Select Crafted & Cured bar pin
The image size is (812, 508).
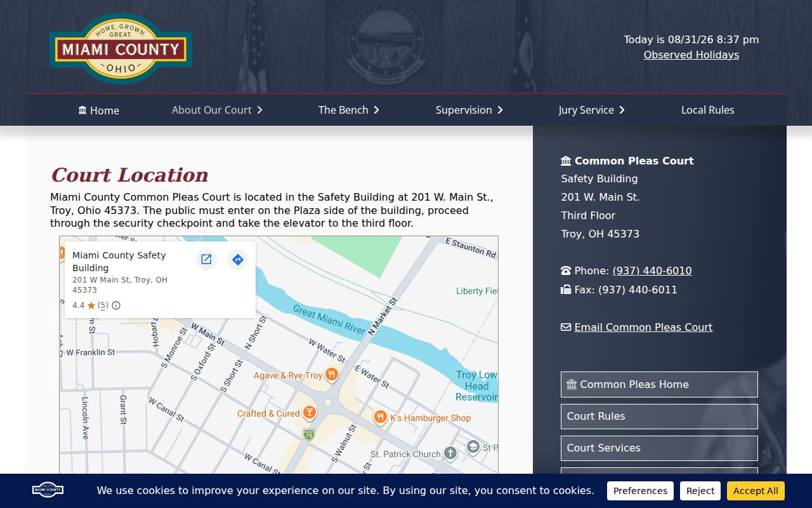309,413
